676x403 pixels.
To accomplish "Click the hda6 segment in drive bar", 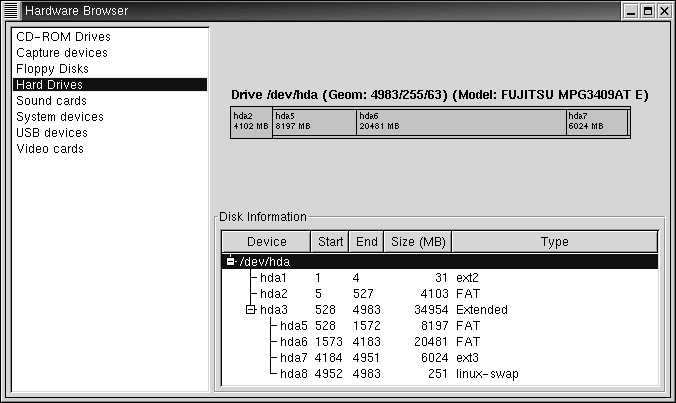I will [460, 122].
